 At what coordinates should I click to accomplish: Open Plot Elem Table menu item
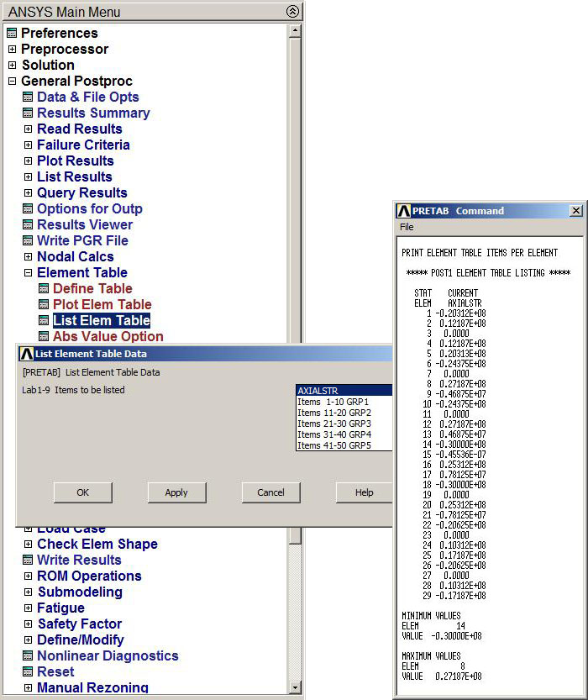point(102,304)
